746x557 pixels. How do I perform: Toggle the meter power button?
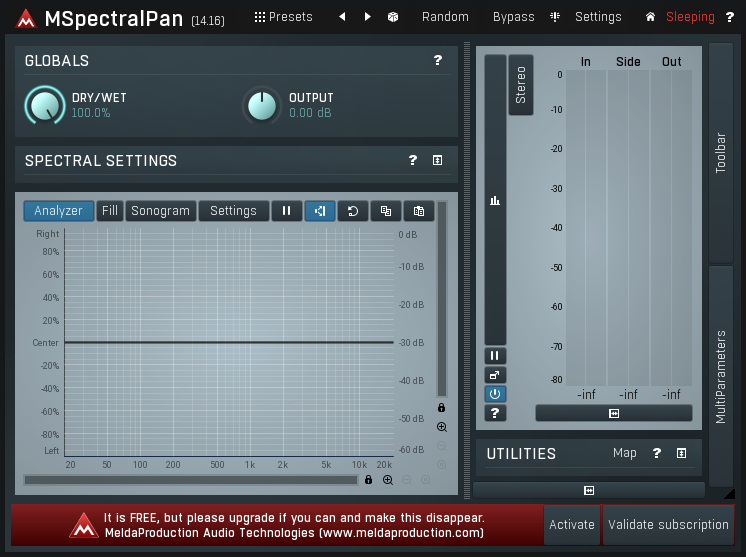point(495,394)
